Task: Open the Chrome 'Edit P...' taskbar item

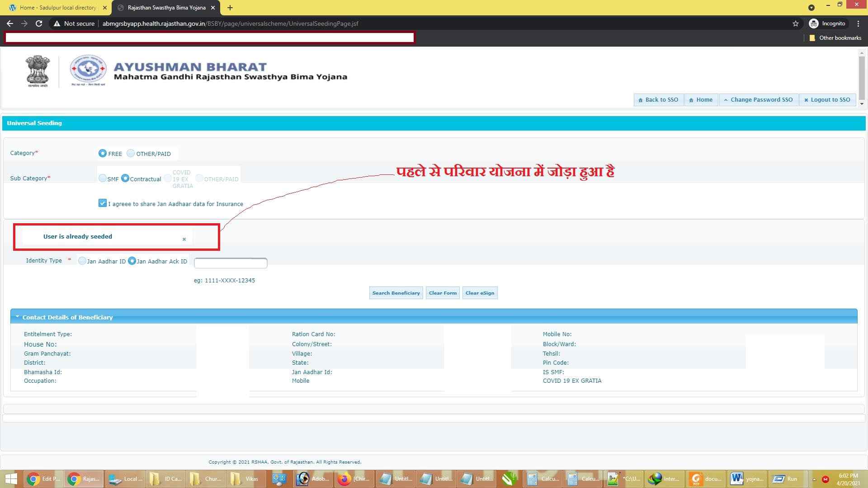Action: click(43, 479)
